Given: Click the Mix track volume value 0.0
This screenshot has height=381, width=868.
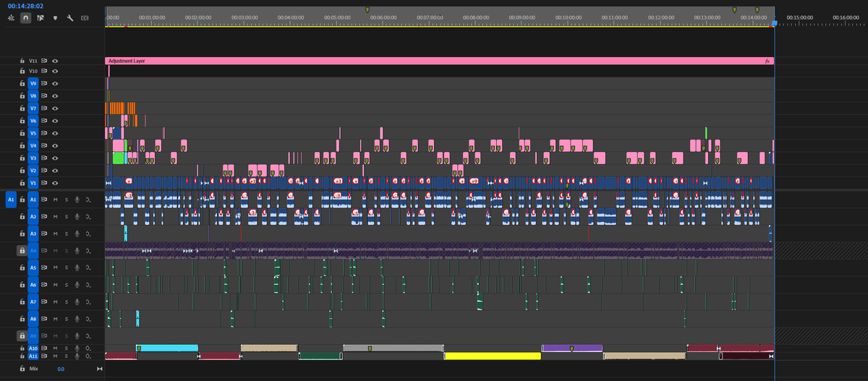Looking at the screenshot, I should [x=61, y=369].
